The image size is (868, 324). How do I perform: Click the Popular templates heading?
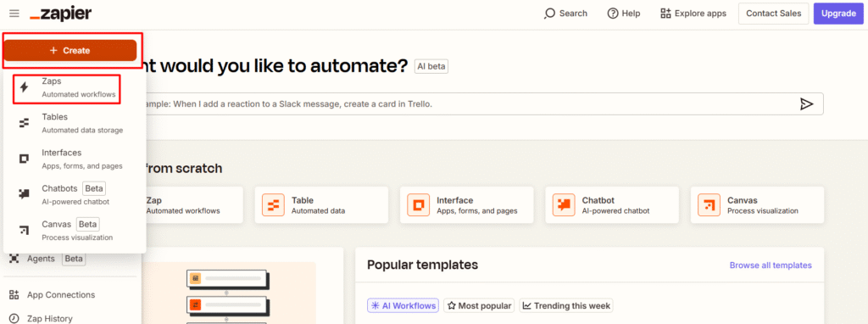click(422, 265)
